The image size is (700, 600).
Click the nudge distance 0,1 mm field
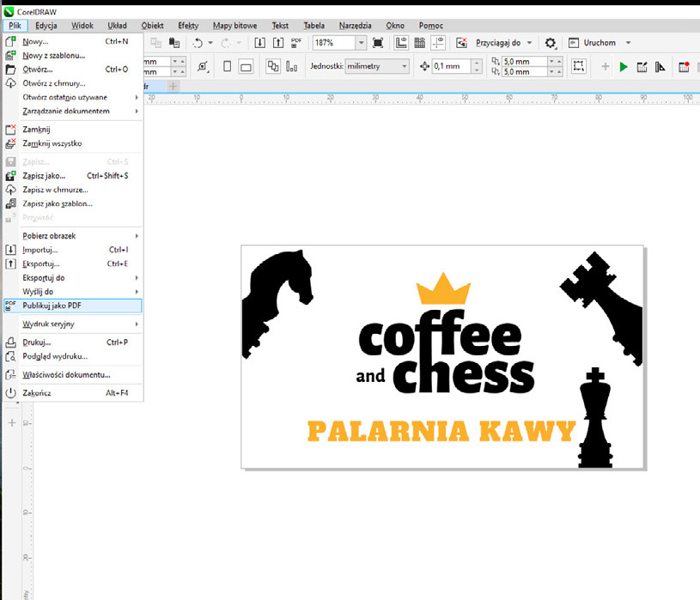[x=452, y=66]
